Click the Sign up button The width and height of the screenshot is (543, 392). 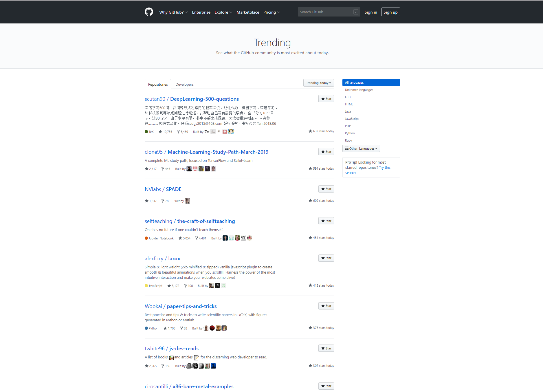coord(390,12)
